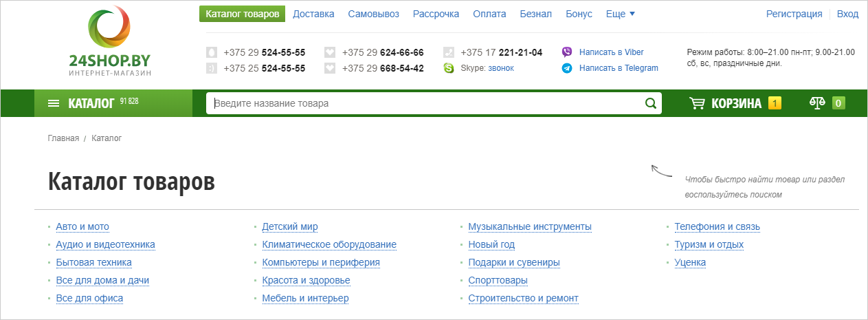Click the Viber icon
The height and width of the screenshot is (320, 868).
coord(567,52)
